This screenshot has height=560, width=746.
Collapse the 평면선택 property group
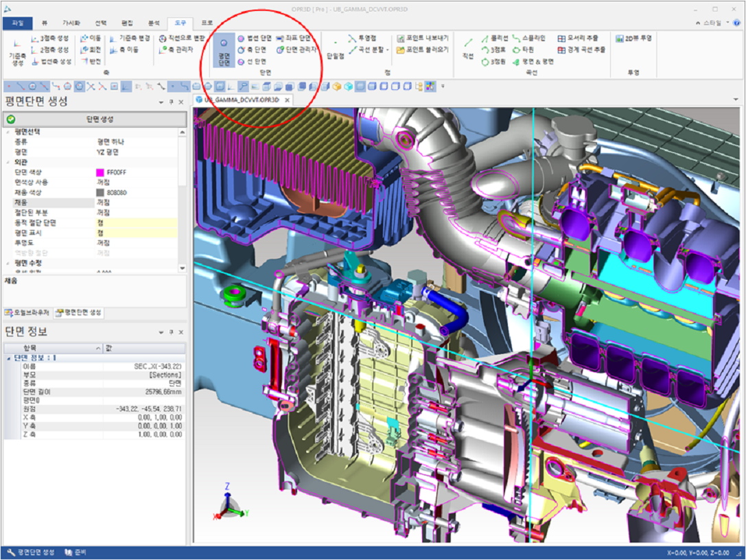(x=8, y=132)
